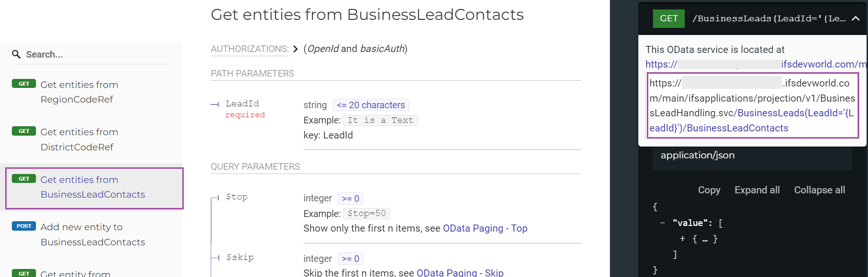Click green GET badge in endpoint header
868x277 pixels.
tap(669, 18)
